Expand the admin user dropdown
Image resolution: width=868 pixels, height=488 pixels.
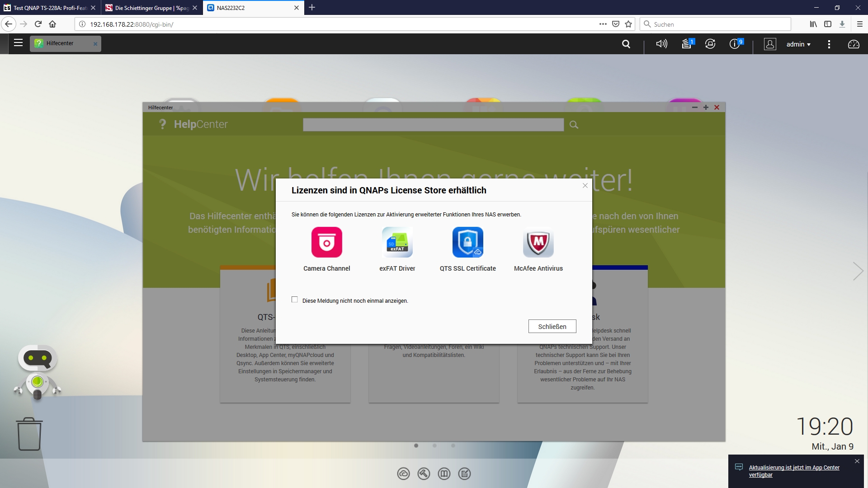point(798,44)
